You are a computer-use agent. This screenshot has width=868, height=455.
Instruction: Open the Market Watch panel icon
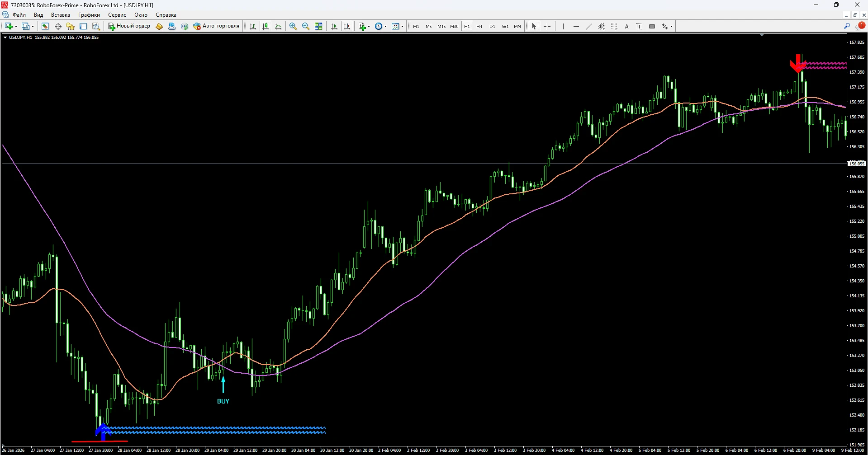tap(45, 26)
